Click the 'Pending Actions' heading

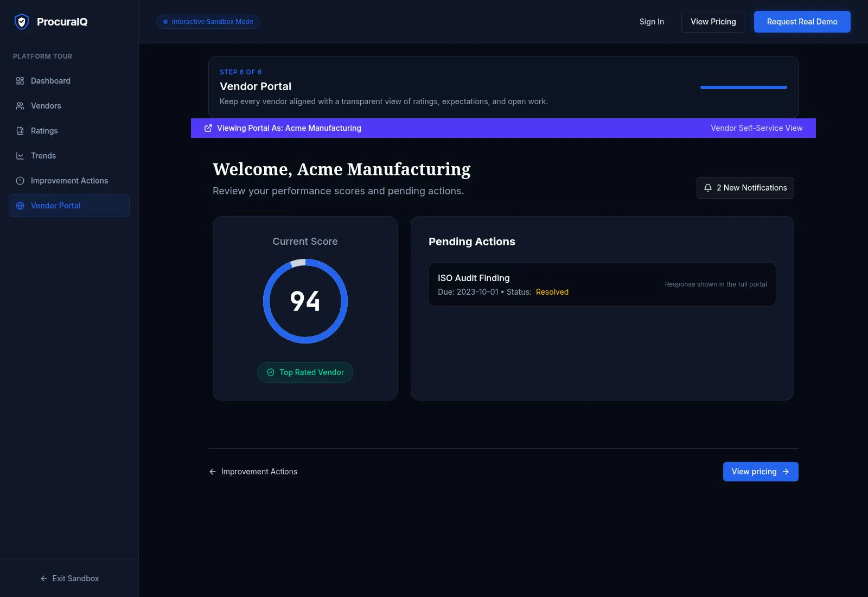coord(472,242)
